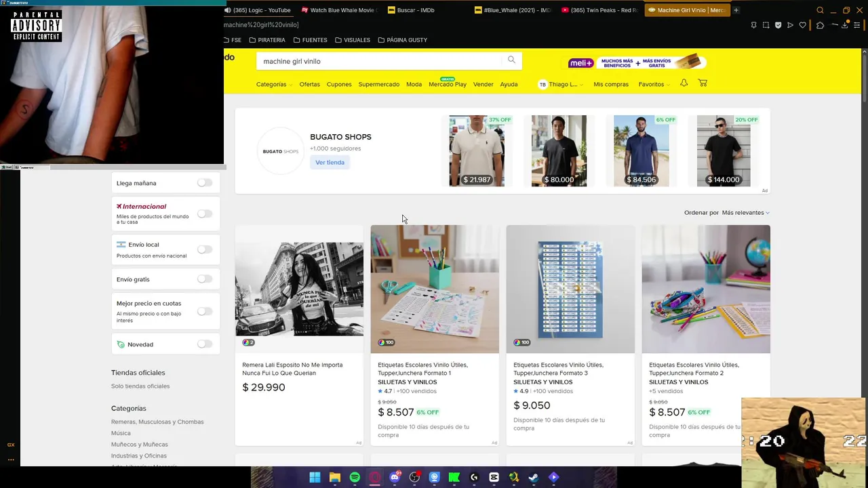
Task: Open the pinboard pin icon in address bar
Action: pyautogui.click(x=753, y=25)
